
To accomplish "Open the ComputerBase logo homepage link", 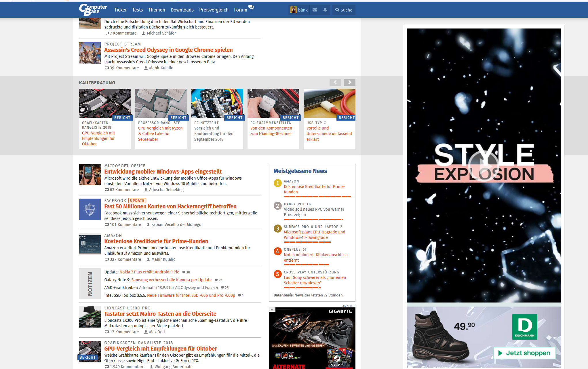I will [93, 10].
